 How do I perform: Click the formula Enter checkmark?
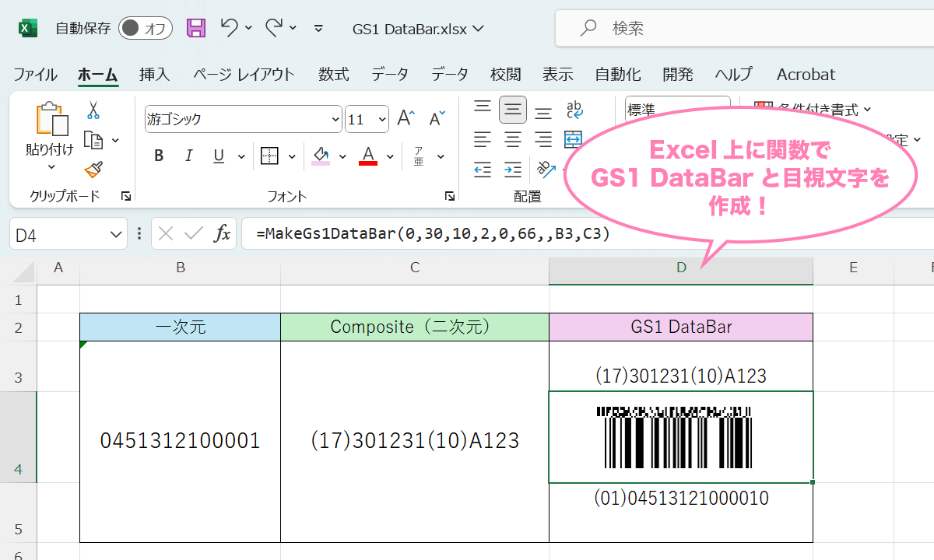193,233
